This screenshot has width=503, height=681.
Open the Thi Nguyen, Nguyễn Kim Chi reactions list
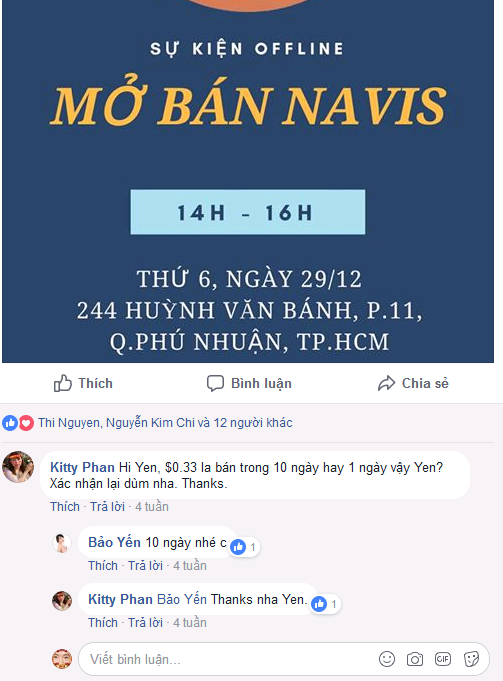point(165,423)
